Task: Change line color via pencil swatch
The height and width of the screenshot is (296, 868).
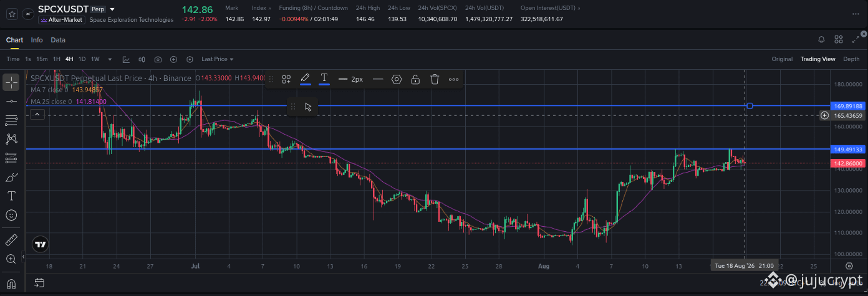Action: coord(305,79)
